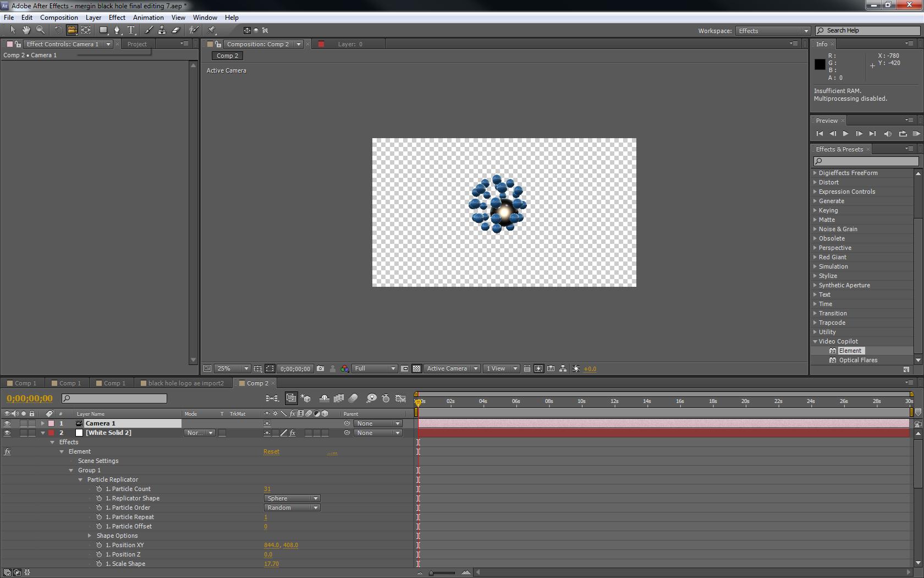Toggle the Element effect fx switch
The height and width of the screenshot is (578, 924).
point(7,452)
